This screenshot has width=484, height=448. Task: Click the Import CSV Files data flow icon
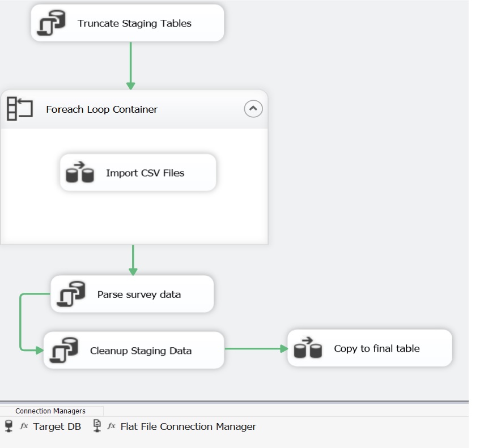click(80, 173)
